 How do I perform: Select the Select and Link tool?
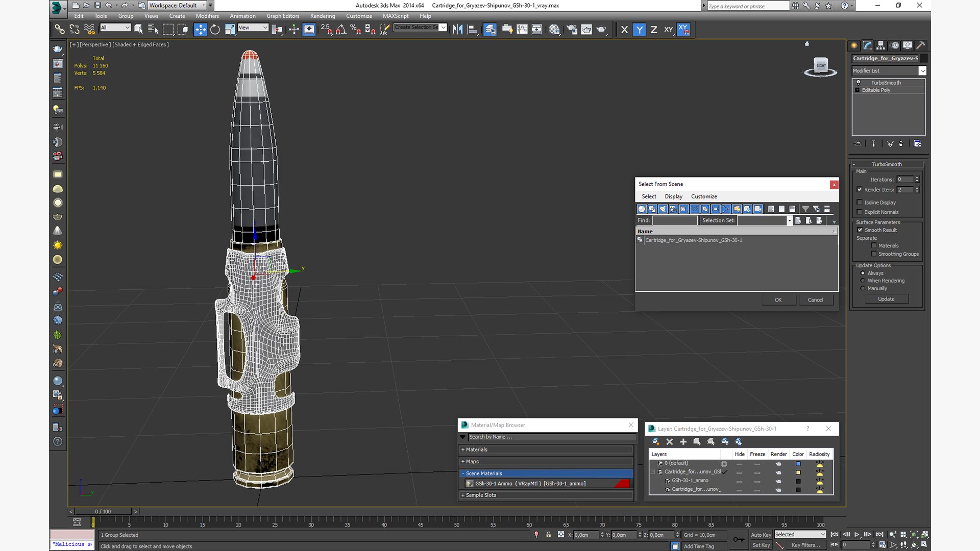click(x=60, y=30)
